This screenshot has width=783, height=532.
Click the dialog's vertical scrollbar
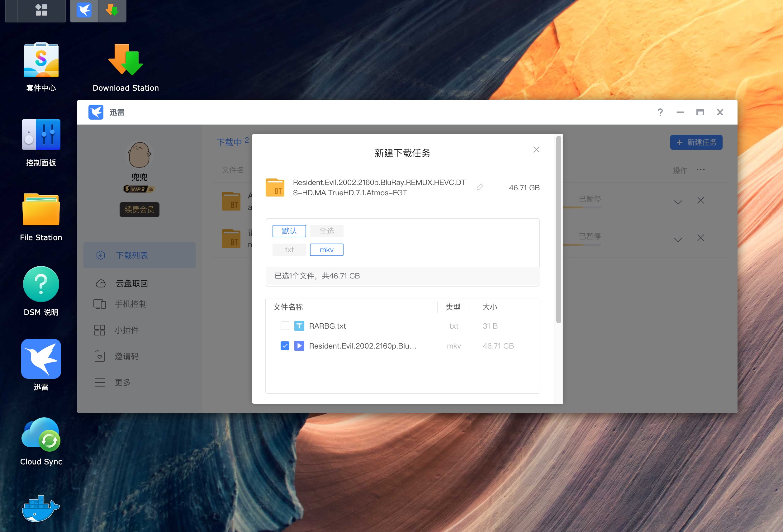click(558, 229)
